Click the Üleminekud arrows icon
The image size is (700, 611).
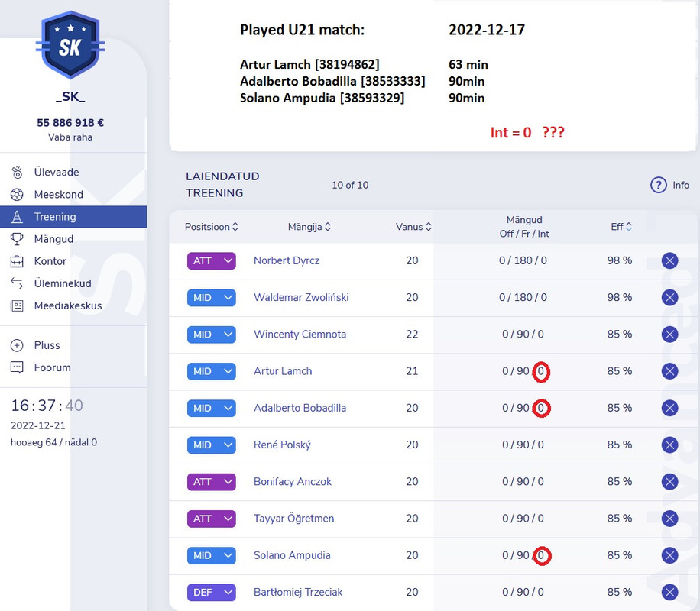click(x=17, y=283)
